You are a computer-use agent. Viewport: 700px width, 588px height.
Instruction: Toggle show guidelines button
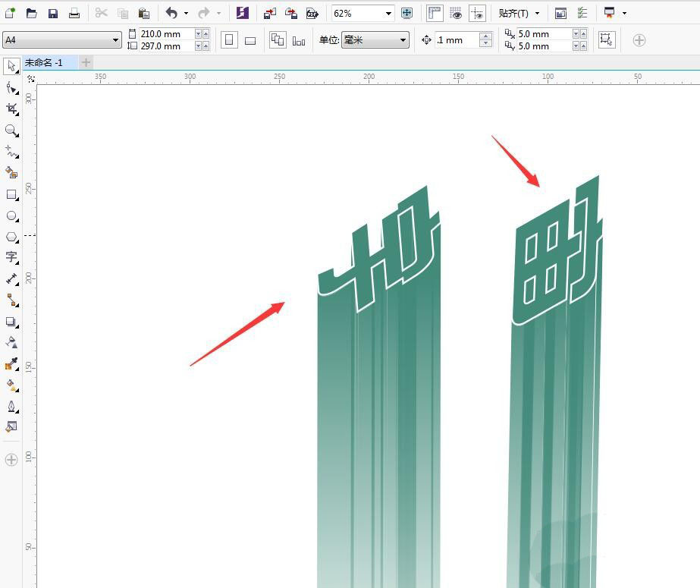[477, 13]
